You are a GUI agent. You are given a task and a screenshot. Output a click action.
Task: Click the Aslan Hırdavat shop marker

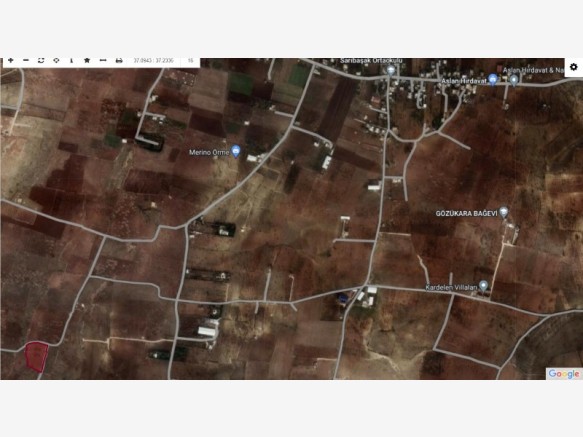pos(493,79)
